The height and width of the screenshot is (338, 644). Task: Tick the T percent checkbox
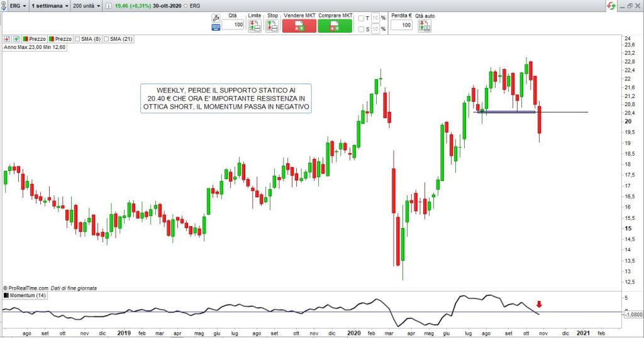[361, 18]
